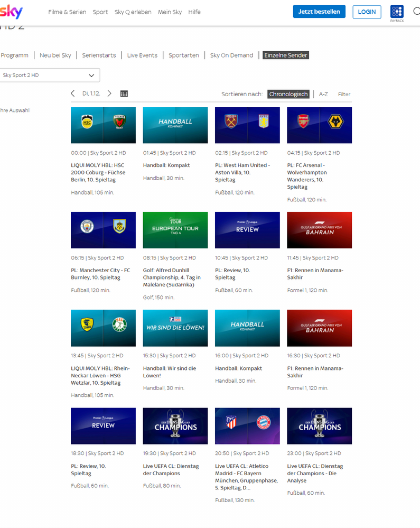Open Rhein-Neckar Löwen - HSG Wetzlar title
Screen dimensions: 420x528
(100, 375)
